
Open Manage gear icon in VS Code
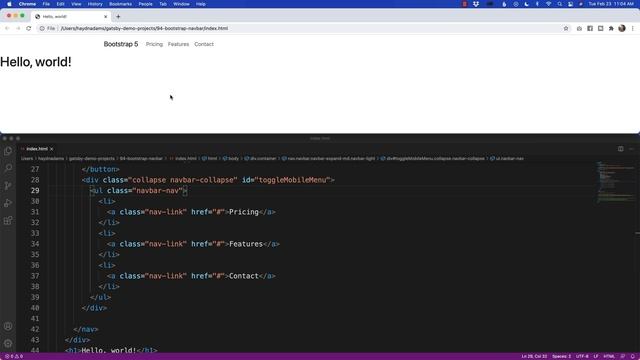8,343
